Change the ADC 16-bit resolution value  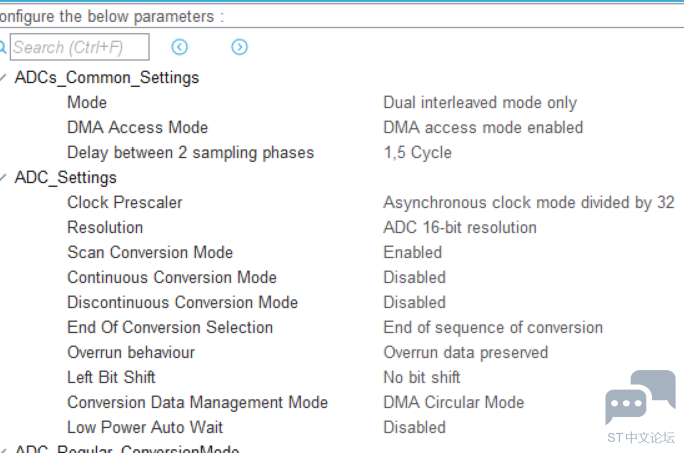[460, 227]
